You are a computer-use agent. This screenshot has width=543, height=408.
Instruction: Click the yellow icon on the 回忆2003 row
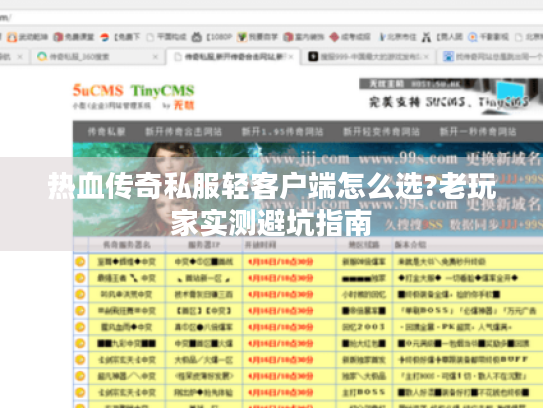point(80,327)
